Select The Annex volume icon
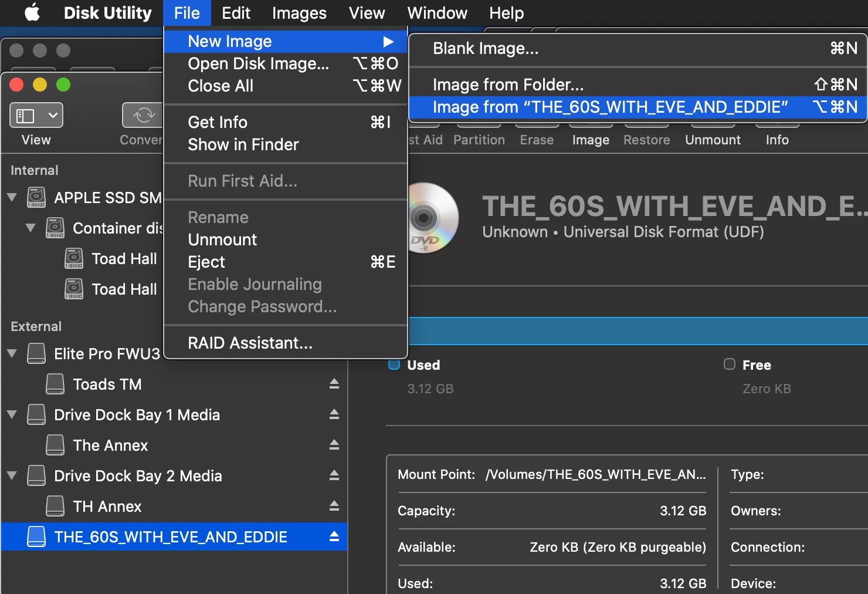The width and height of the screenshot is (868, 594). tap(55, 446)
